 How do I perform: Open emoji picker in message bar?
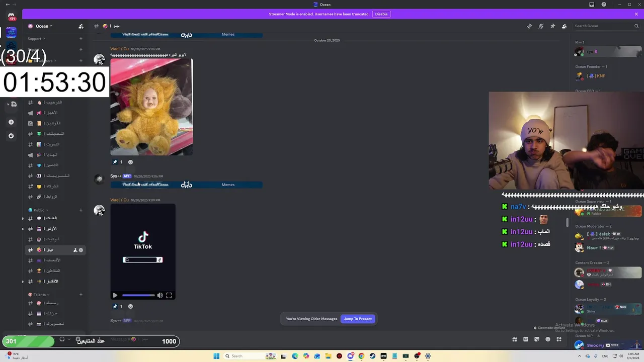pyautogui.click(x=548, y=339)
